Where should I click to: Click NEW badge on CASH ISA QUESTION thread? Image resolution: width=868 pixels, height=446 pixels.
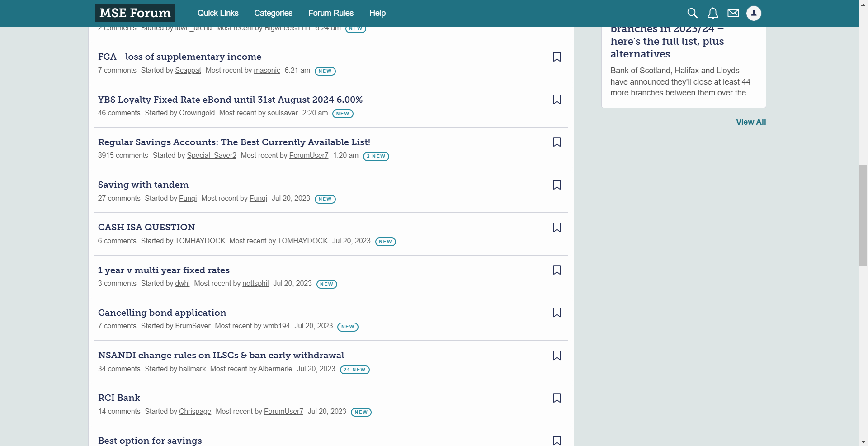click(386, 242)
